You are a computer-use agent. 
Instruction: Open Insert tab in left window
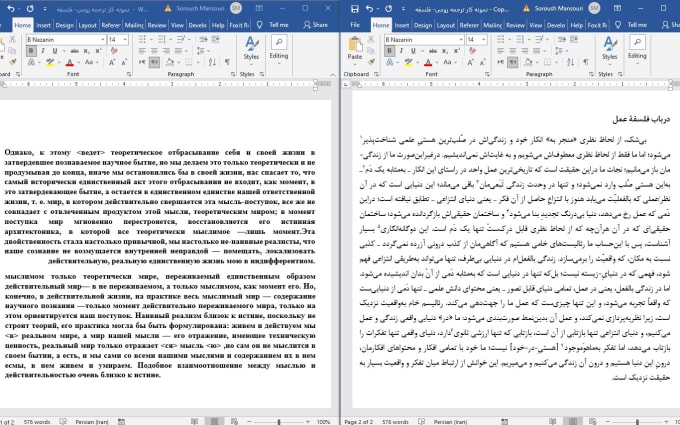43,25
